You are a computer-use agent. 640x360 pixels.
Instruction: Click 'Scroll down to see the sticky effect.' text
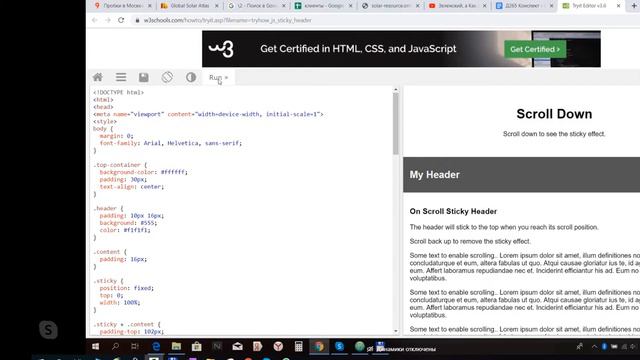tap(554, 134)
